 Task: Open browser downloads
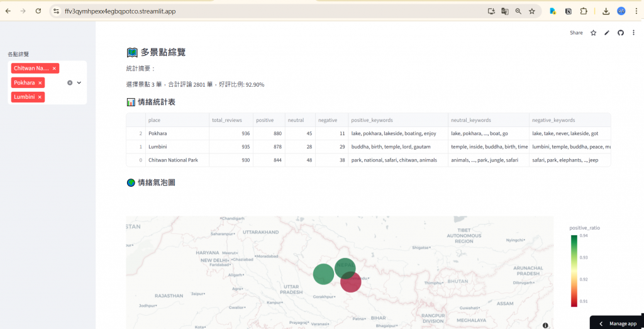pos(606,11)
